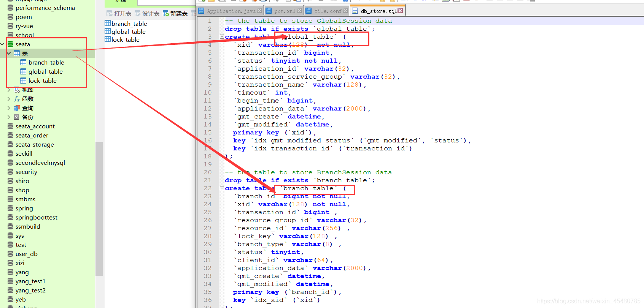Image resolution: width=644 pixels, height=308 pixels.
Task: Click the 设计表 (design table) button
Action: 147,14
